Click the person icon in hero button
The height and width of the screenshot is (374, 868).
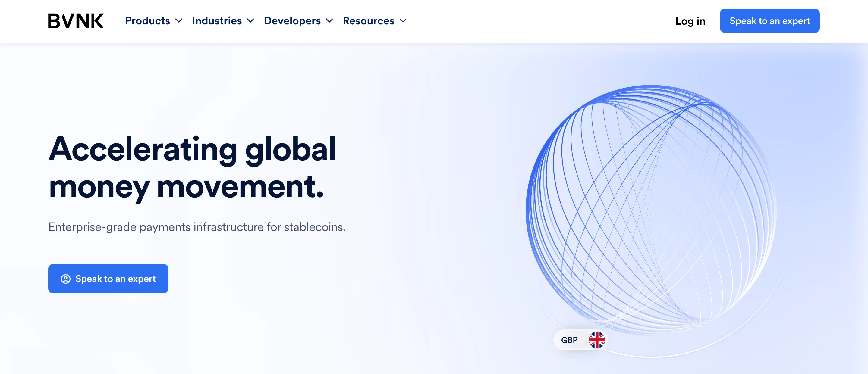66,279
